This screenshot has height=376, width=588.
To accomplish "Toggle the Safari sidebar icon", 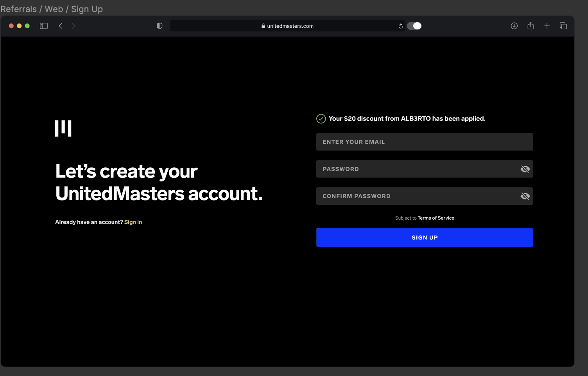I will click(44, 26).
